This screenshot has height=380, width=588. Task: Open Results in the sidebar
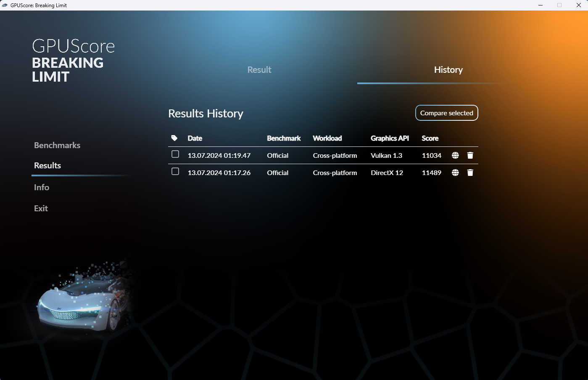pos(47,165)
